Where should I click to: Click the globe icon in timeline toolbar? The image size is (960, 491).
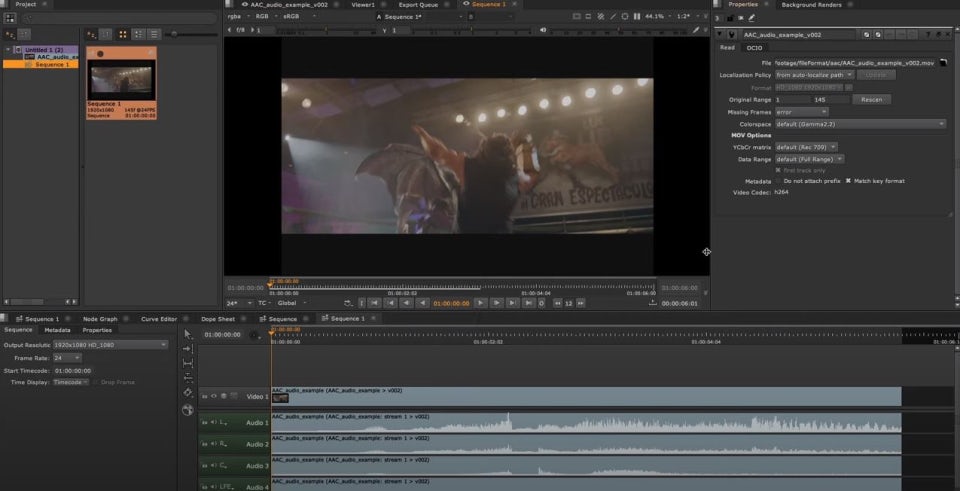click(x=187, y=408)
